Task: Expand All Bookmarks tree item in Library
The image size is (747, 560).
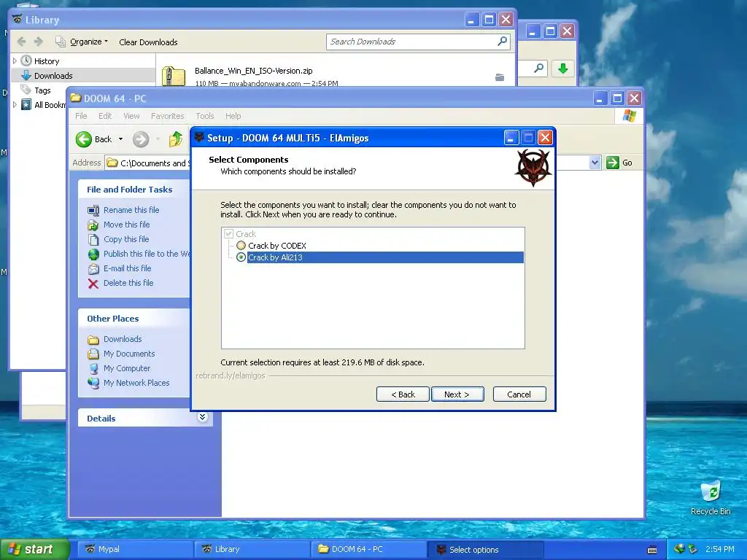Action: tap(15, 104)
